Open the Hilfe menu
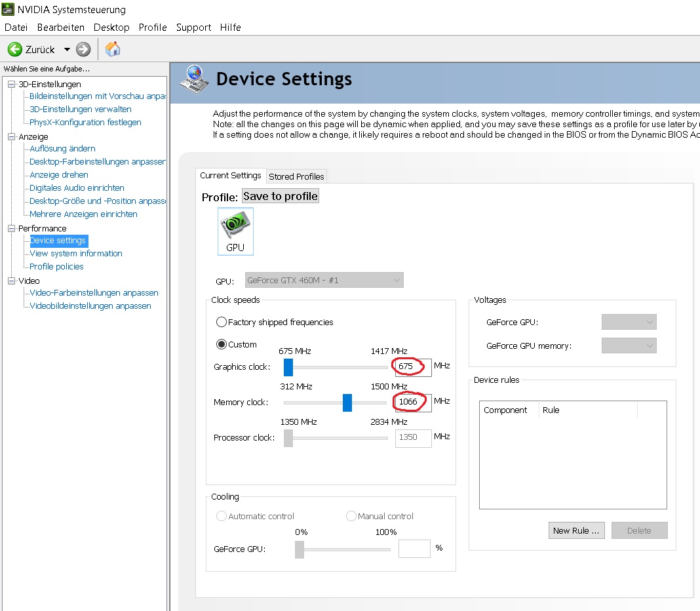The height and width of the screenshot is (611, 700). 230,28
